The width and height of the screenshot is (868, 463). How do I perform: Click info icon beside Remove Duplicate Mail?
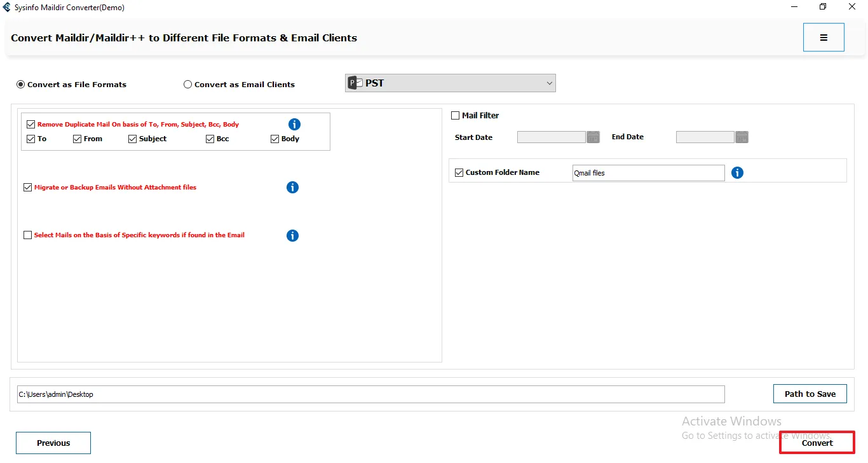click(x=294, y=125)
